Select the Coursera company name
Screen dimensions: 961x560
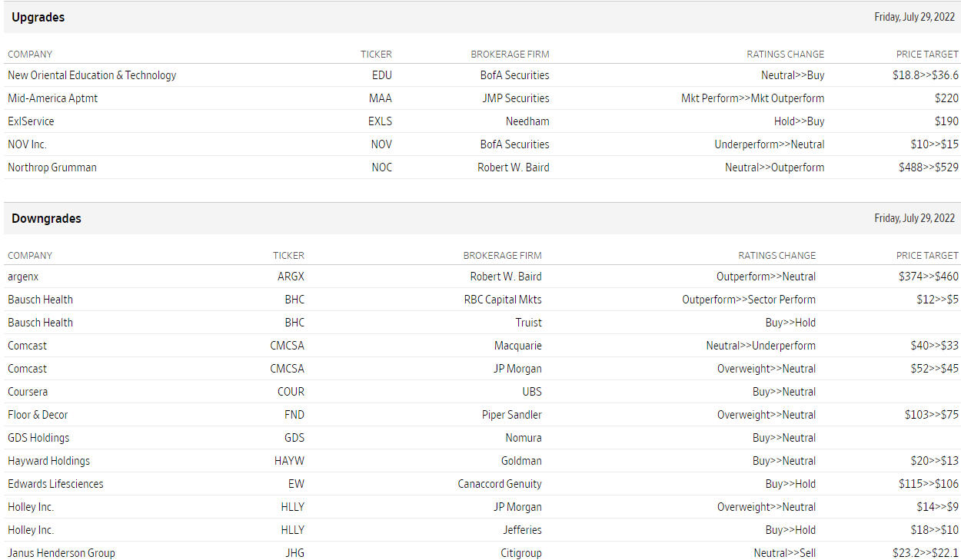pos(28,392)
